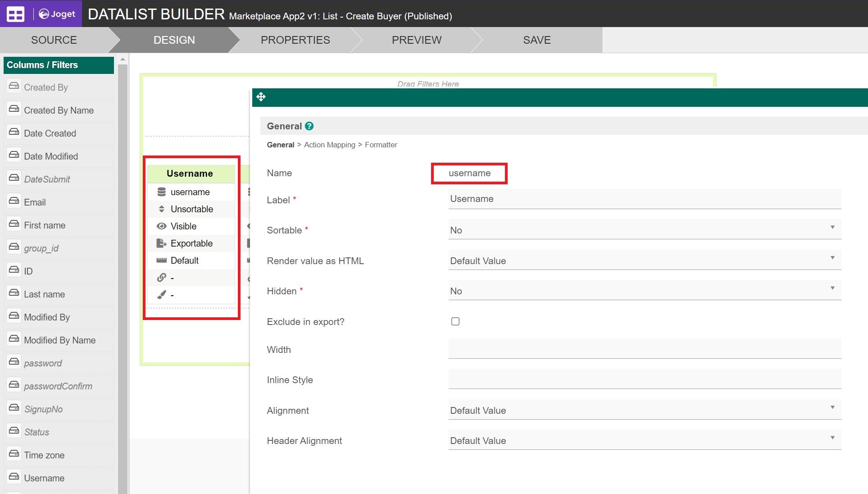Expand the Render value as HTML dropdown
Image resolution: width=868 pixels, height=494 pixels.
pos(644,261)
